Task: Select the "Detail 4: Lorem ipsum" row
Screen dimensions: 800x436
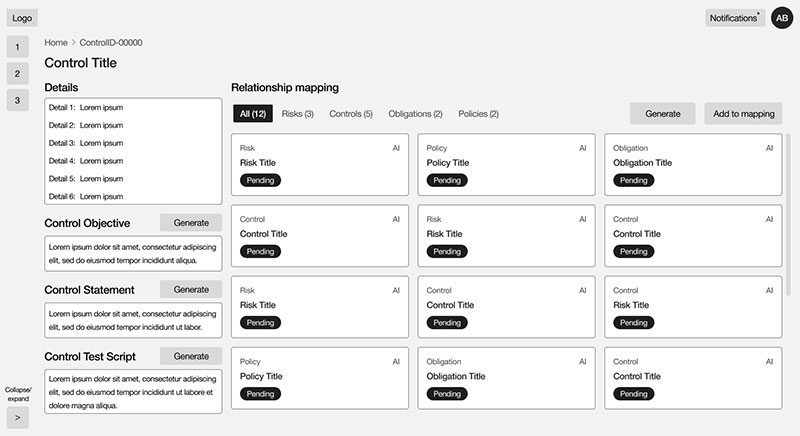Action: pyautogui.click(x=86, y=161)
